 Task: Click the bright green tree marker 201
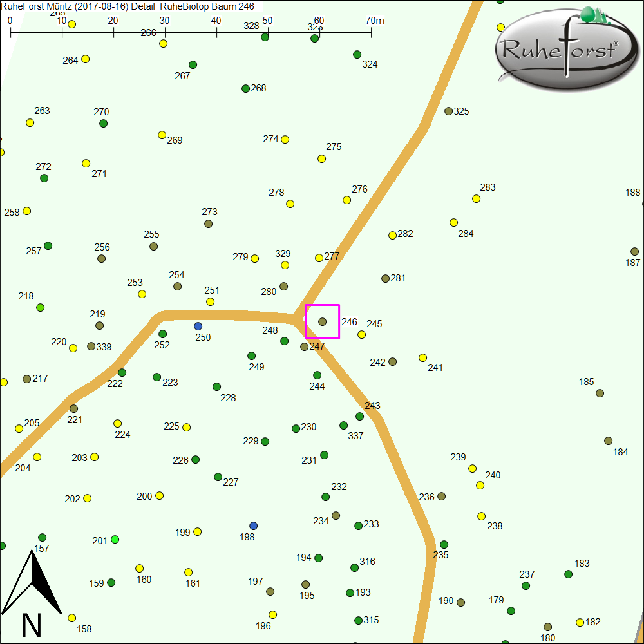click(x=115, y=539)
